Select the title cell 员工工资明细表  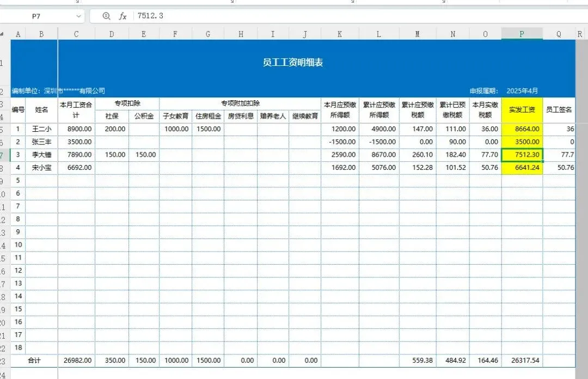293,62
